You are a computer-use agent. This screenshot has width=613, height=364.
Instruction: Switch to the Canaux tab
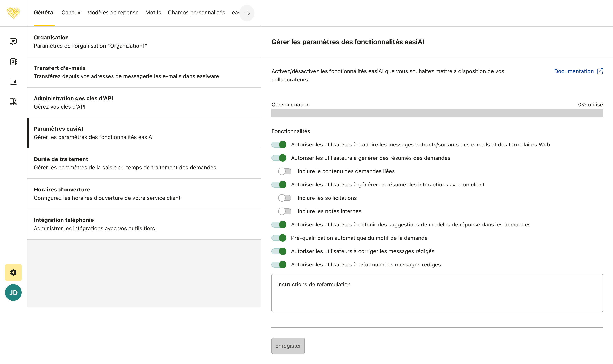click(71, 13)
